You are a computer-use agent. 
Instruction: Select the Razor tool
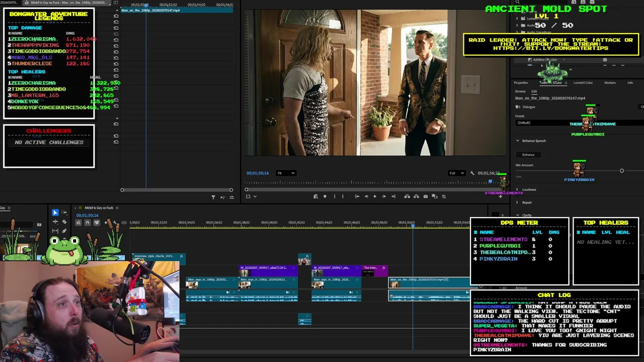coord(64,222)
